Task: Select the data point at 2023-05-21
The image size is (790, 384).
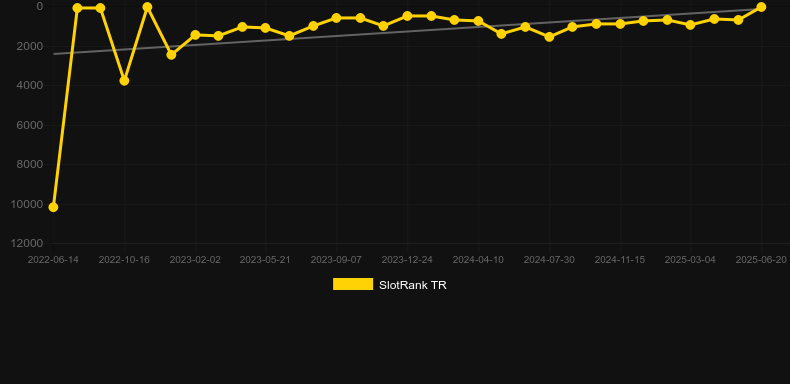Action: pos(266,28)
